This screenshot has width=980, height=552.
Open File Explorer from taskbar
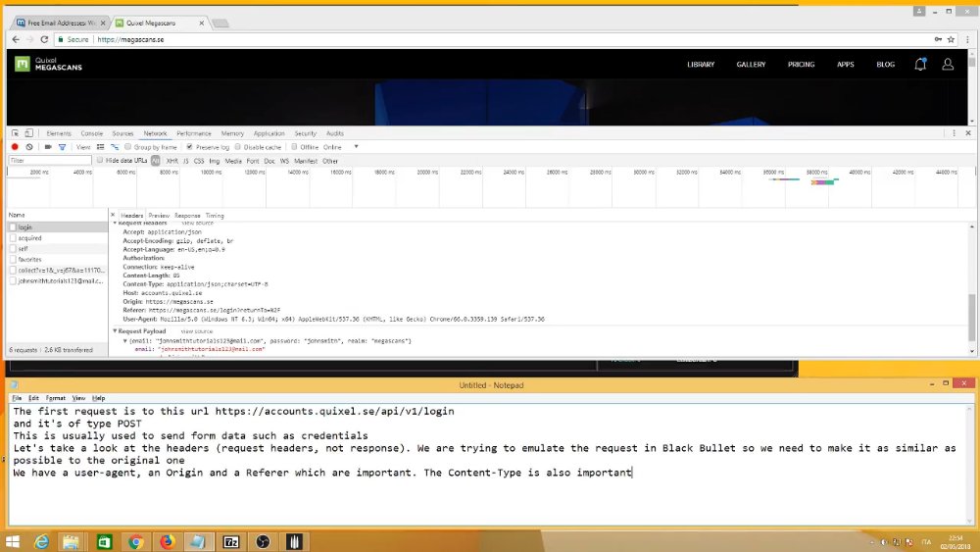[x=71, y=541]
